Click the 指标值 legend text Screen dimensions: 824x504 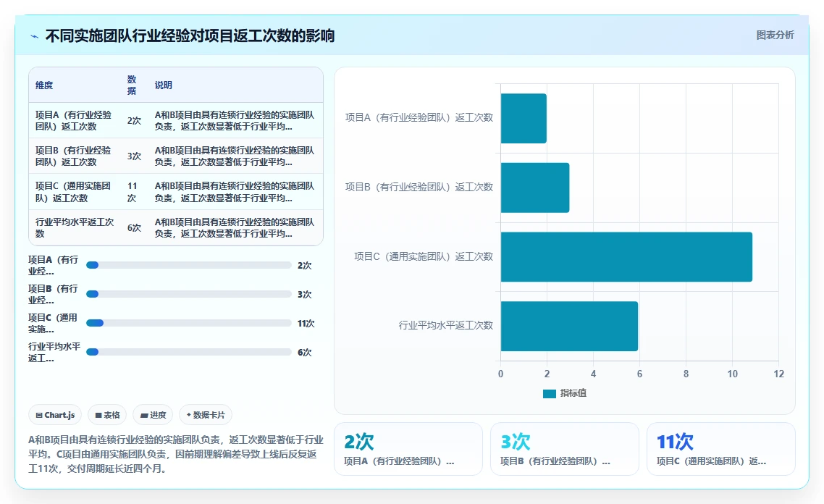573,393
